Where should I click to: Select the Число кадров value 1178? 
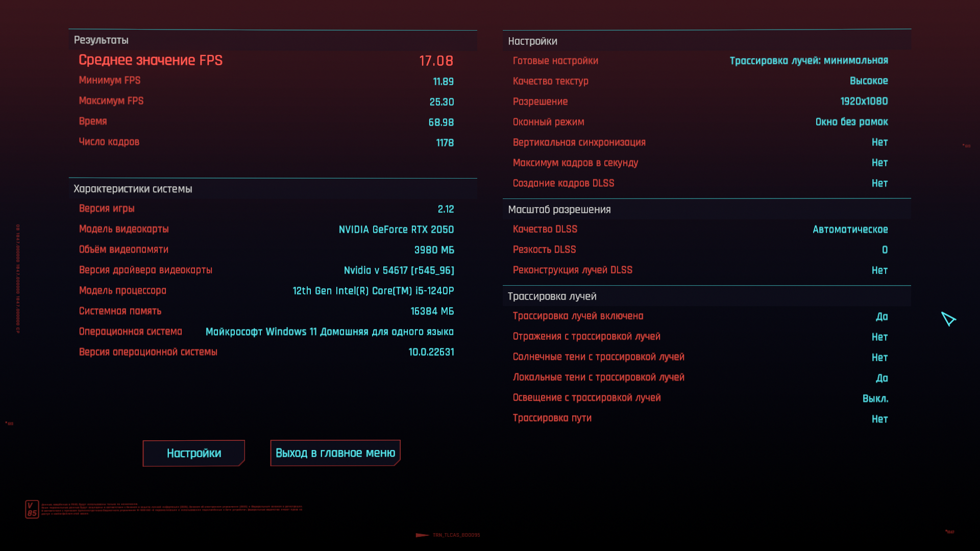[445, 143]
